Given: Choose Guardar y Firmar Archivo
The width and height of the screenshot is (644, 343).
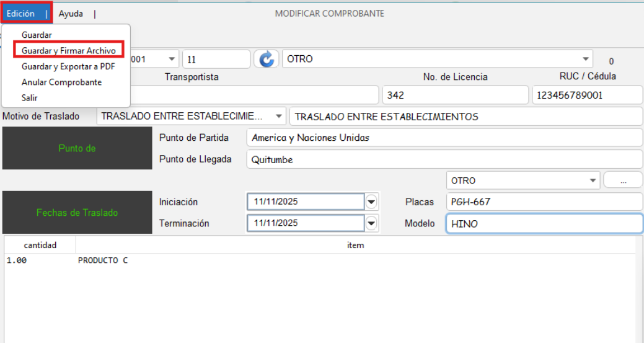Looking at the screenshot, I should click(x=68, y=50).
